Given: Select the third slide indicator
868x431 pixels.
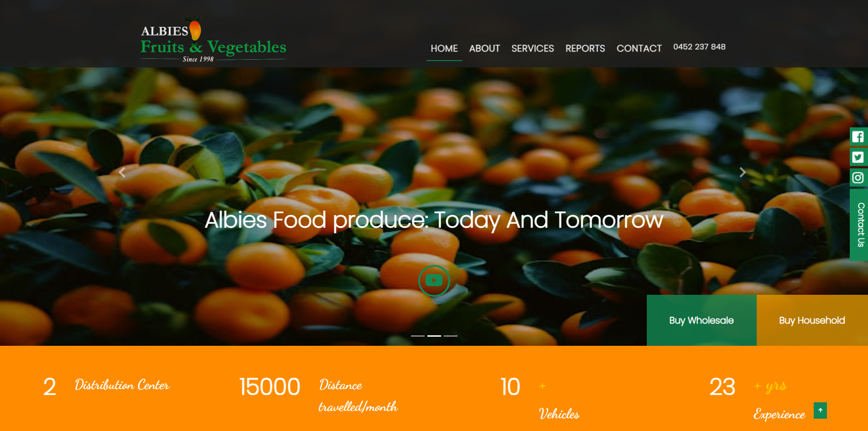Looking at the screenshot, I should point(451,336).
